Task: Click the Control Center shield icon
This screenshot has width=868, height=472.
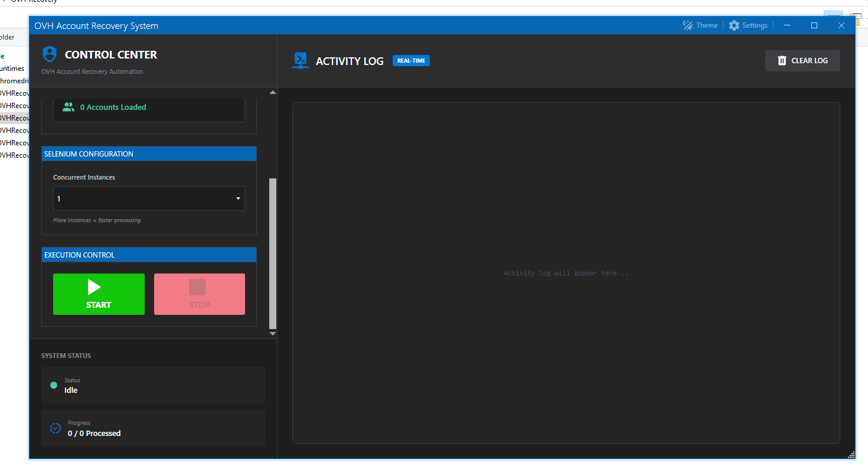Action: point(50,54)
